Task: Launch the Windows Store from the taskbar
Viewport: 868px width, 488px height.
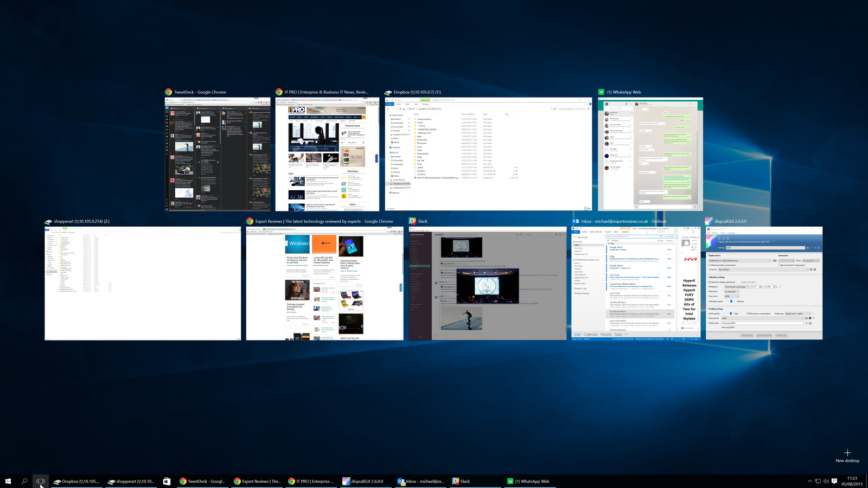Action: click(x=167, y=481)
